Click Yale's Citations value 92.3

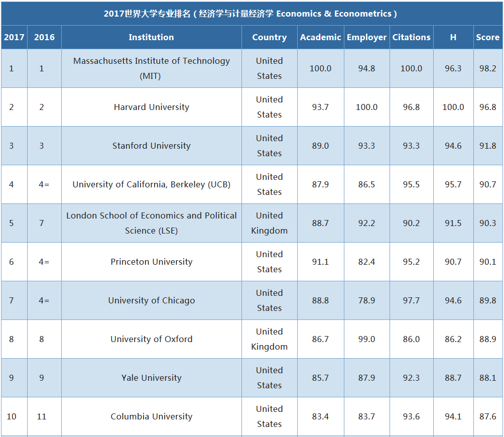pyautogui.click(x=412, y=378)
